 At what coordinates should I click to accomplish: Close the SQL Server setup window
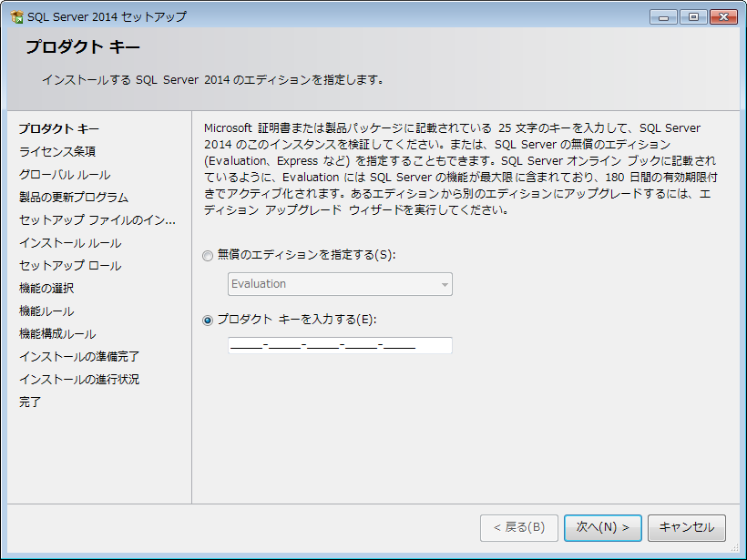[x=723, y=17]
